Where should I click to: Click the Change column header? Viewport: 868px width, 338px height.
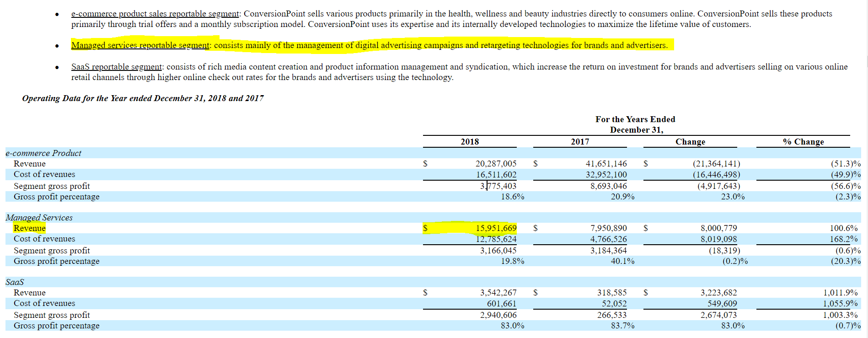(x=690, y=142)
